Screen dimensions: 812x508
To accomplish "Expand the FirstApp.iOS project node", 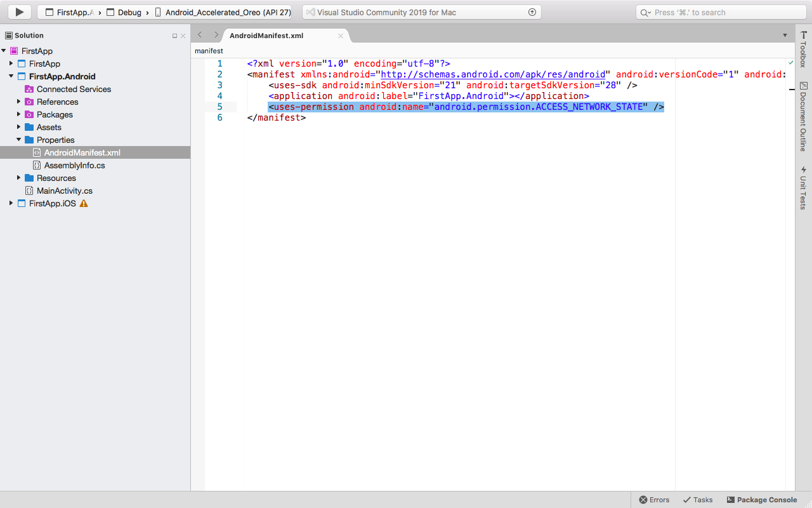I will (x=11, y=203).
